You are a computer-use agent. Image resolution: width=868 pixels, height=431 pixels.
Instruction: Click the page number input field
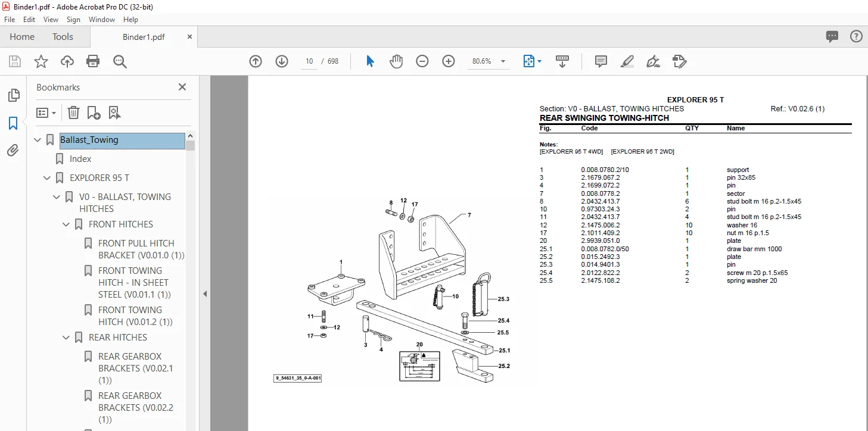309,61
